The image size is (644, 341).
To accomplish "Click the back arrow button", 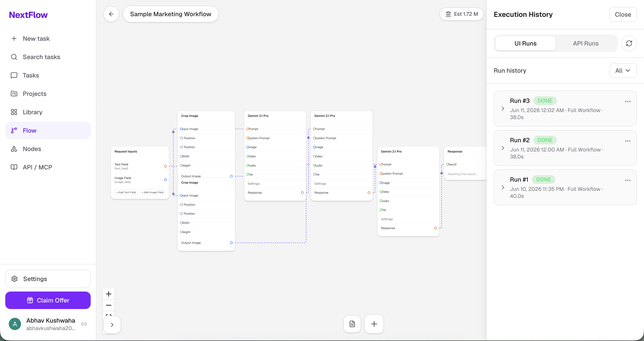I will [111, 14].
